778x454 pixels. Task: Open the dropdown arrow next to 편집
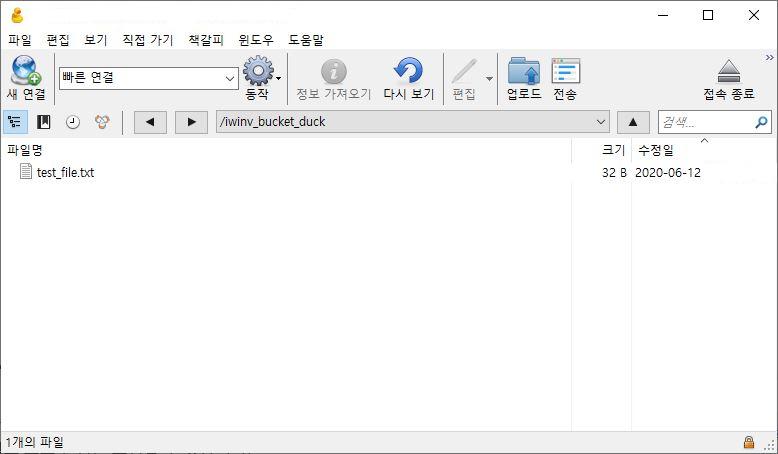pos(489,78)
